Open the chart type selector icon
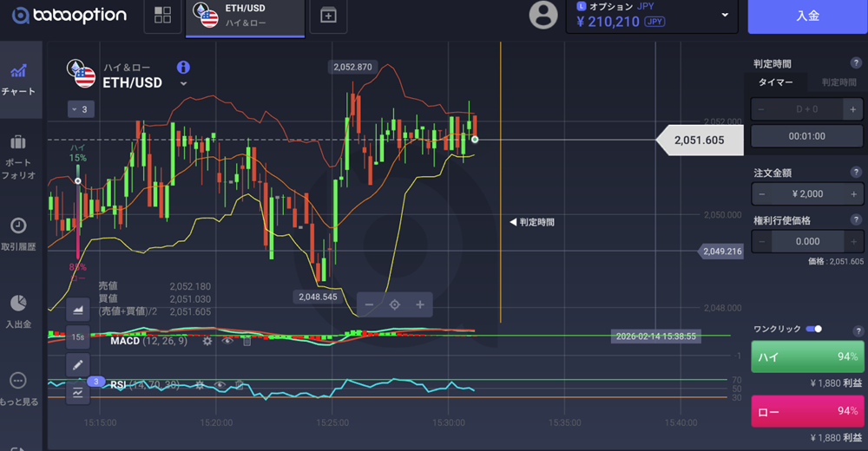The width and height of the screenshot is (868, 451). [78, 308]
